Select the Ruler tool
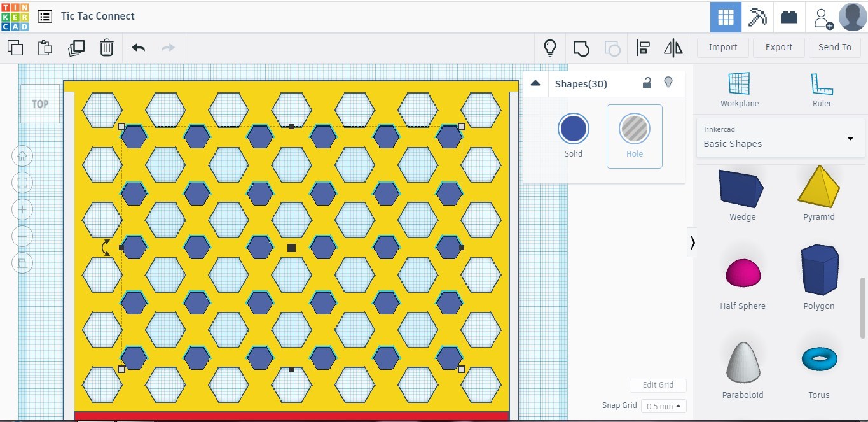The height and width of the screenshot is (422, 868). pos(822,90)
